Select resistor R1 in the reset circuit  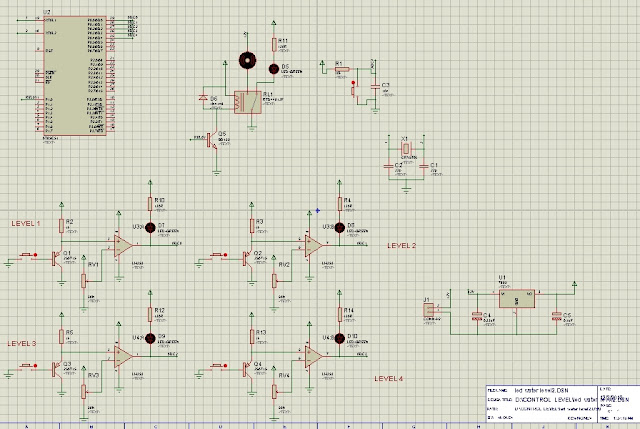point(342,69)
